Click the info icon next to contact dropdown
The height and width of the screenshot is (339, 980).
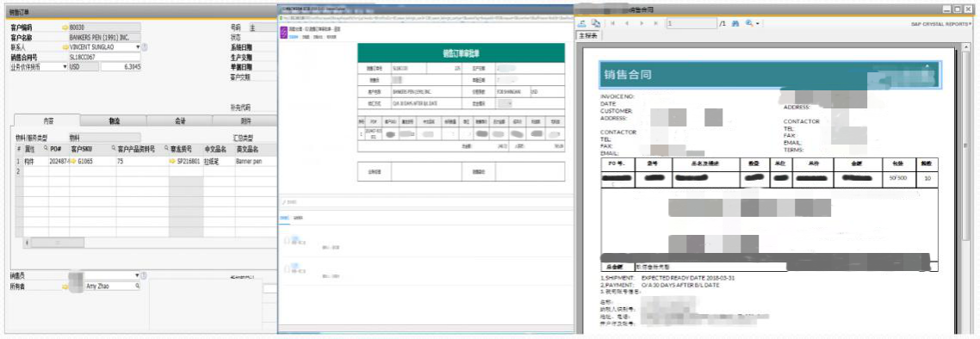click(145, 46)
